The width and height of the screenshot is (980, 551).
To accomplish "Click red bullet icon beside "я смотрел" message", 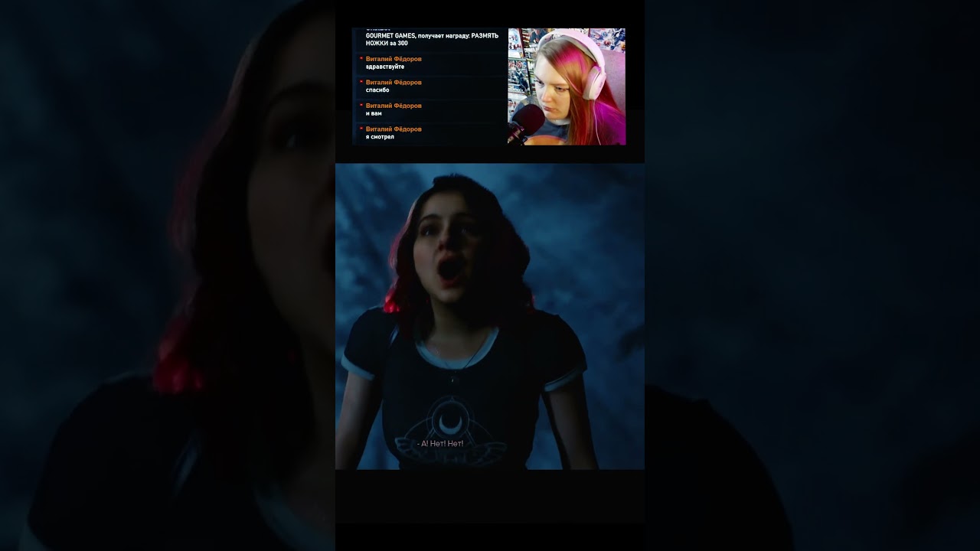I will click(x=361, y=129).
